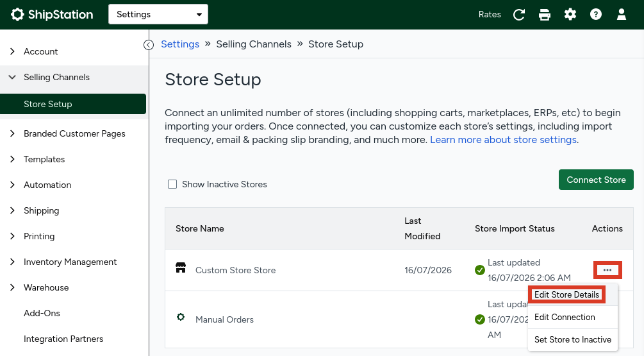Viewport: 644px width, 356px height.
Task: Click the Custom Store Store storefront icon
Action: (x=181, y=268)
